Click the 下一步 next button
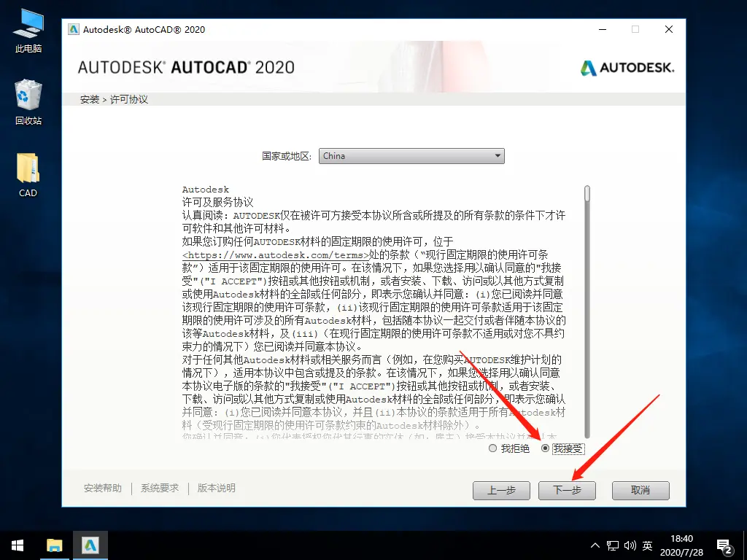This screenshot has height=560, width=747. point(567,490)
